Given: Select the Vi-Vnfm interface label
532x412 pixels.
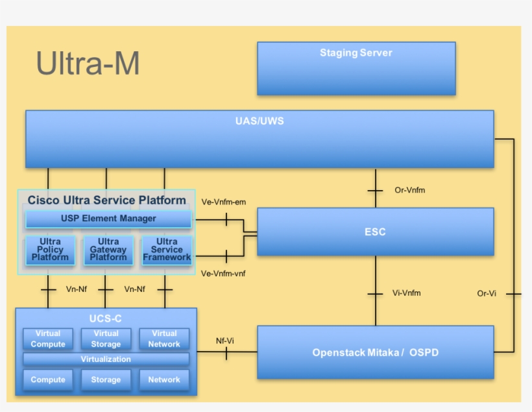Looking at the screenshot, I should [407, 293].
